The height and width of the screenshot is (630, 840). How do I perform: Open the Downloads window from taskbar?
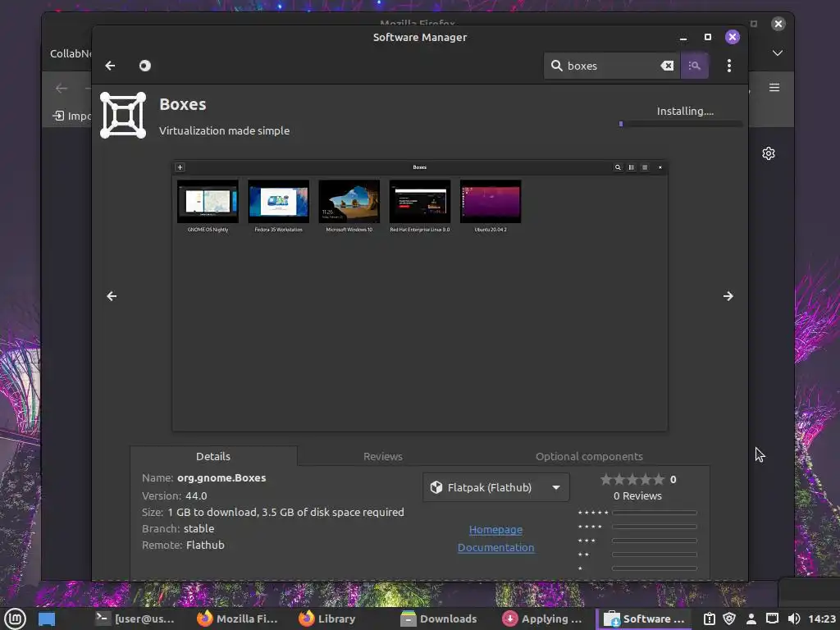[440, 619]
